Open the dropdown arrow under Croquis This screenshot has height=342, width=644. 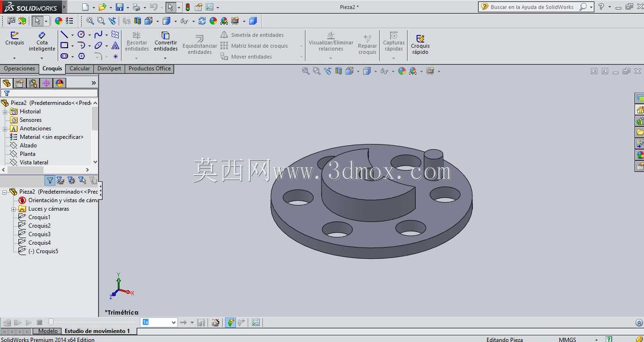pos(15,58)
